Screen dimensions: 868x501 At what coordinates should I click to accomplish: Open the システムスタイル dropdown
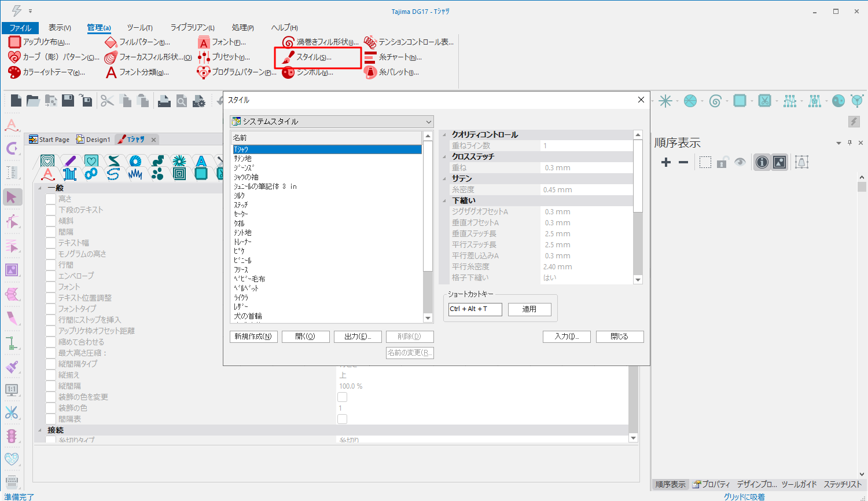coord(332,122)
